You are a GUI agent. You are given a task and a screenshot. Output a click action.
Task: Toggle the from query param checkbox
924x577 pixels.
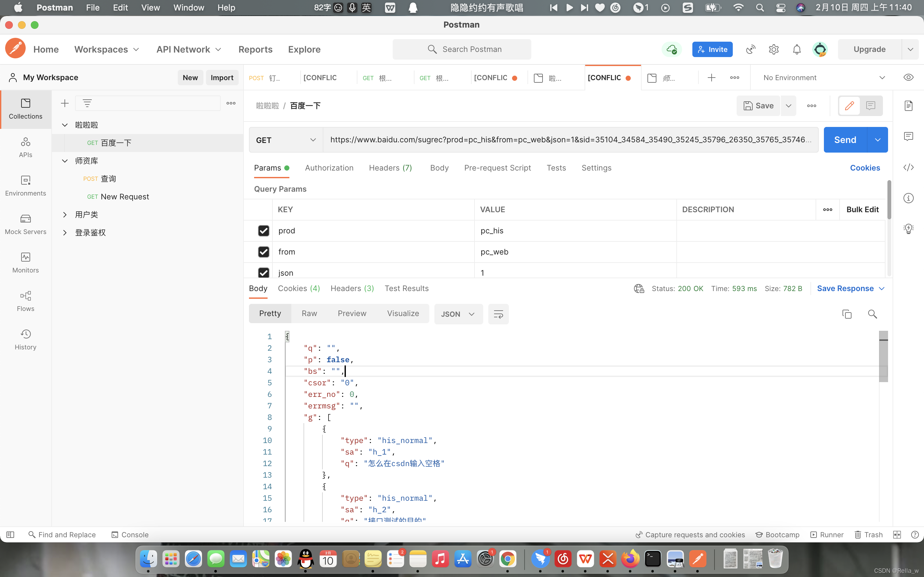pyautogui.click(x=264, y=251)
